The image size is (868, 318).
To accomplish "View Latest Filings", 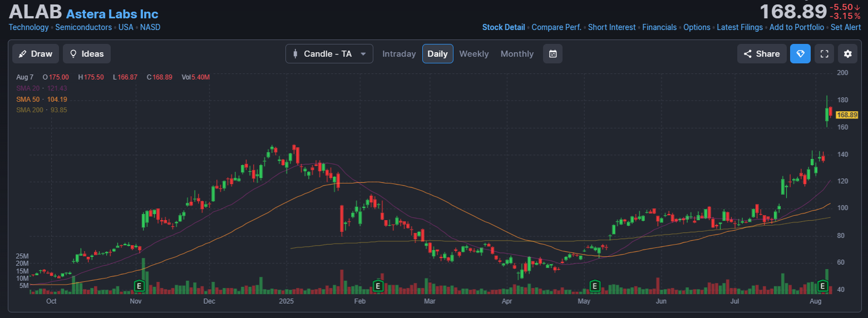I will click(740, 27).
